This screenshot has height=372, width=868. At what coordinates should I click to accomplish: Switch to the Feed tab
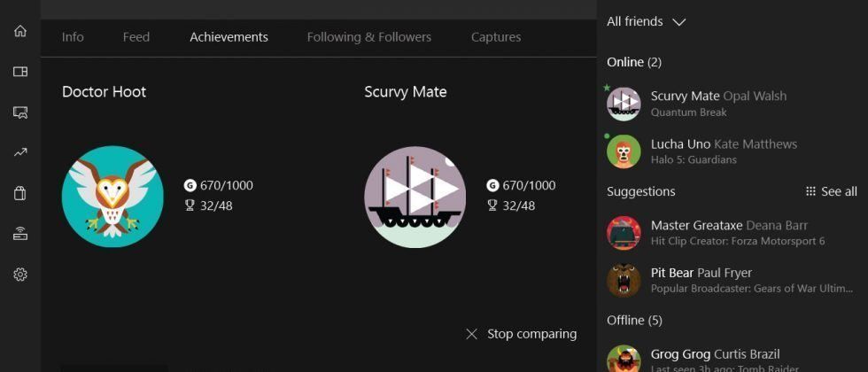[x=136, y=37]
